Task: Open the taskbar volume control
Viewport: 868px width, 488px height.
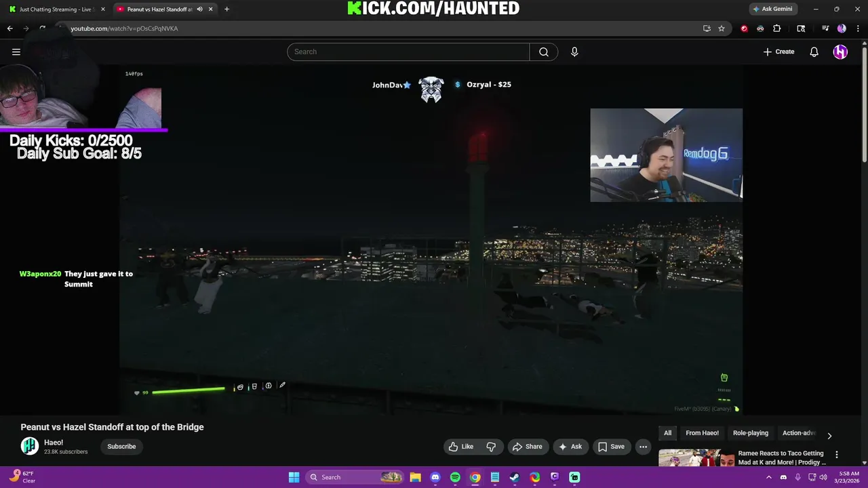Action: tap(824, 477)
